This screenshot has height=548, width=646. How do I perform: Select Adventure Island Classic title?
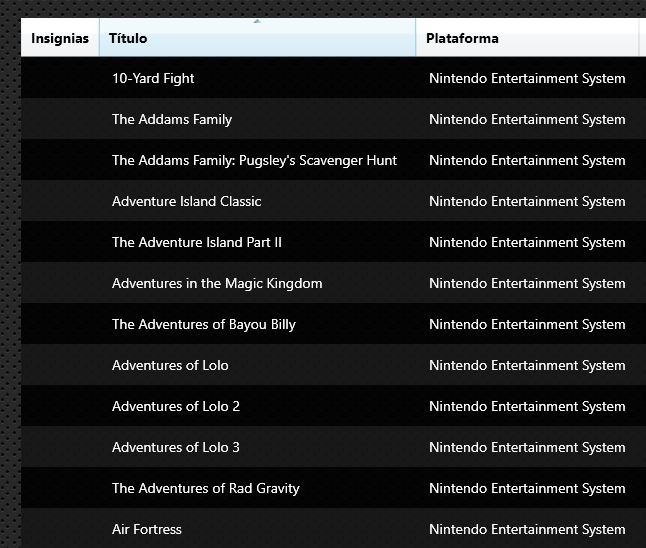click(x=186, y=201)
